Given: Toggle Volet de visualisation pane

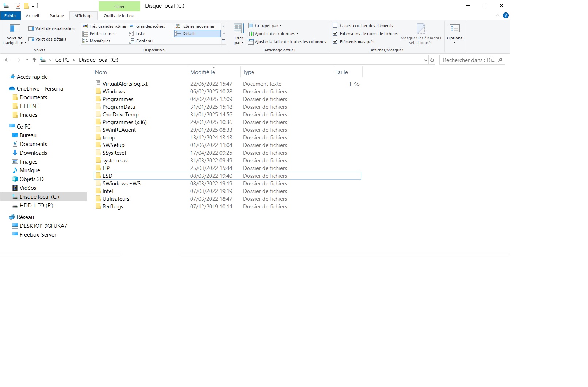Looking at the screenshot, I should tap(52, 28).
